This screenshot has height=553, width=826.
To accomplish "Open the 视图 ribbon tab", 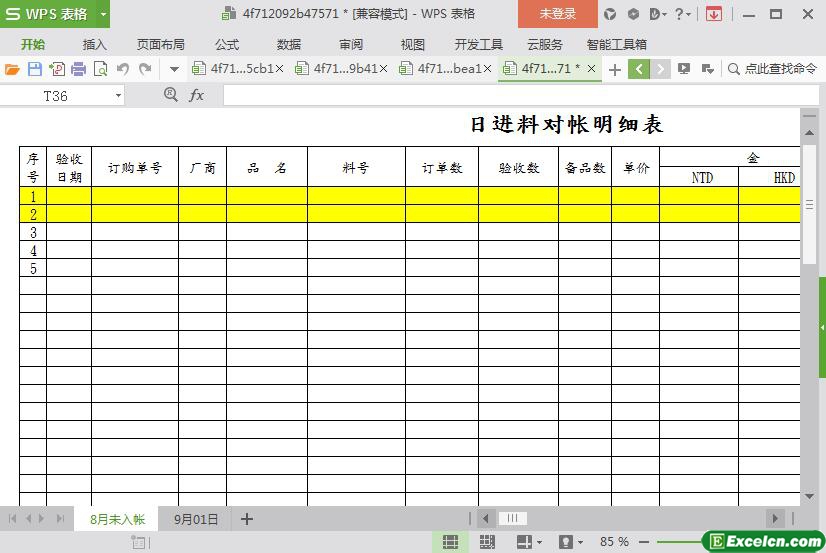I will coord(412,45).
